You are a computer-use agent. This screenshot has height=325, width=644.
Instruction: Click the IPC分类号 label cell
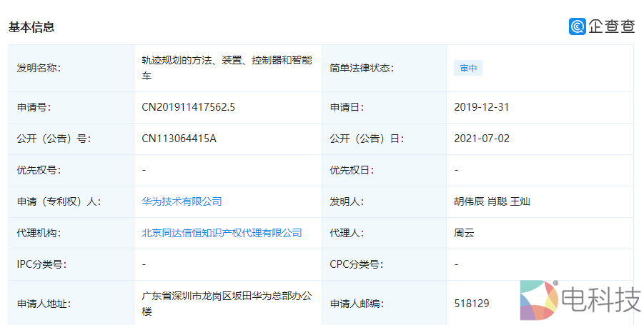tap(71, 265)
